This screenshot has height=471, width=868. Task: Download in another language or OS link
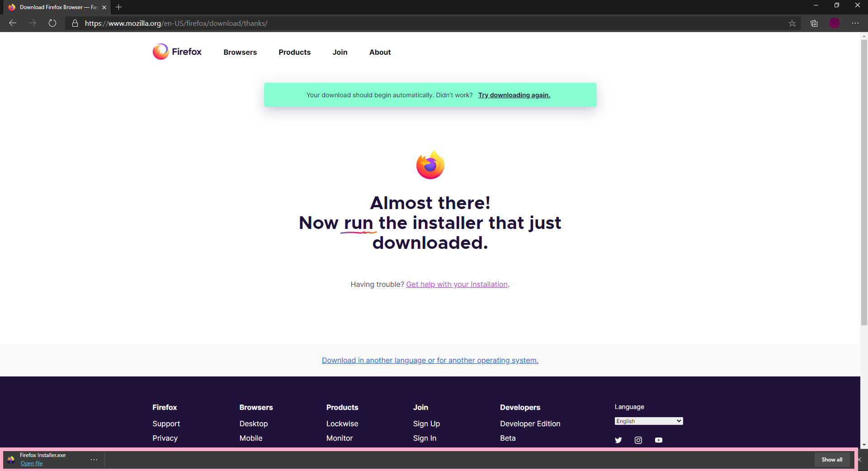point(430,360)
